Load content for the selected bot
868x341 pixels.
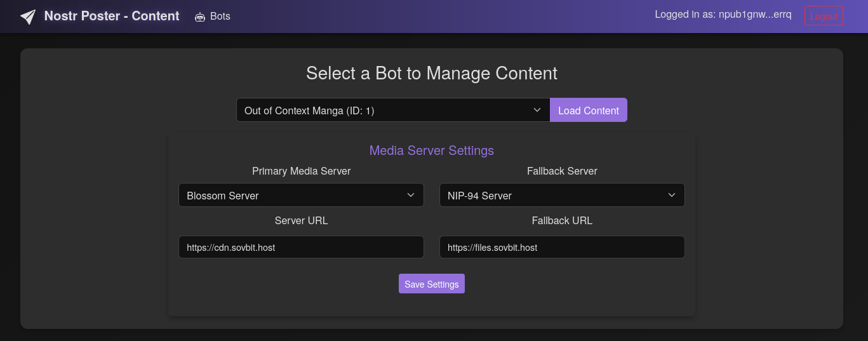pyautogui.click(x=589, y=110)
